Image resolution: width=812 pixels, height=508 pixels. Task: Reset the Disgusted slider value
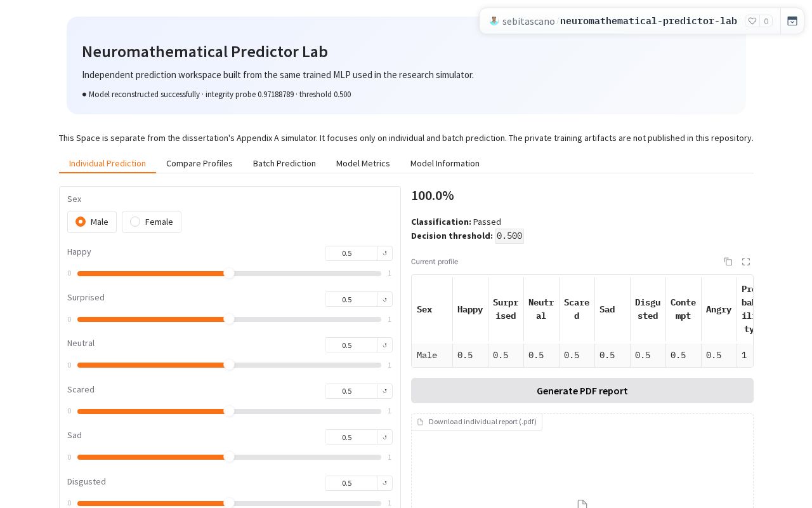tap(384, 483)
